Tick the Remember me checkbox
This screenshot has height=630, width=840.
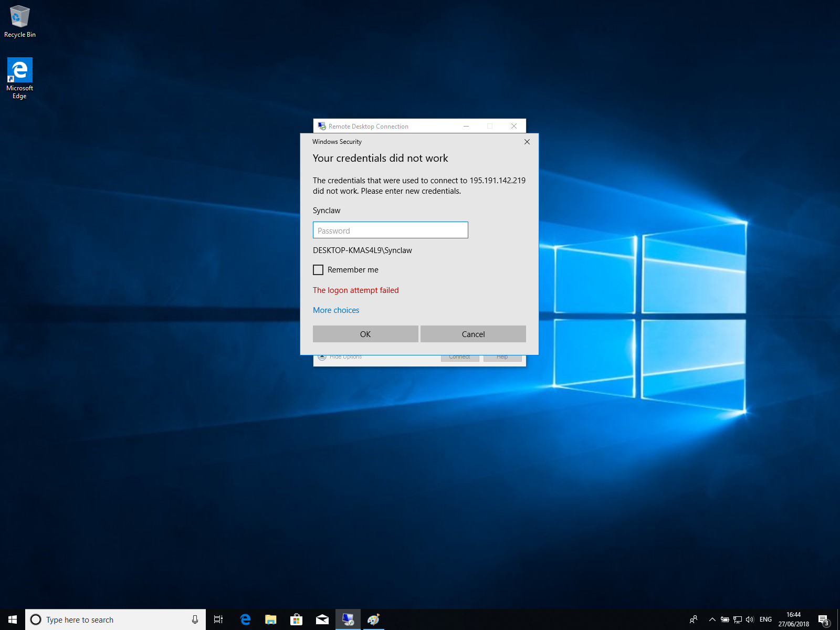318,270
